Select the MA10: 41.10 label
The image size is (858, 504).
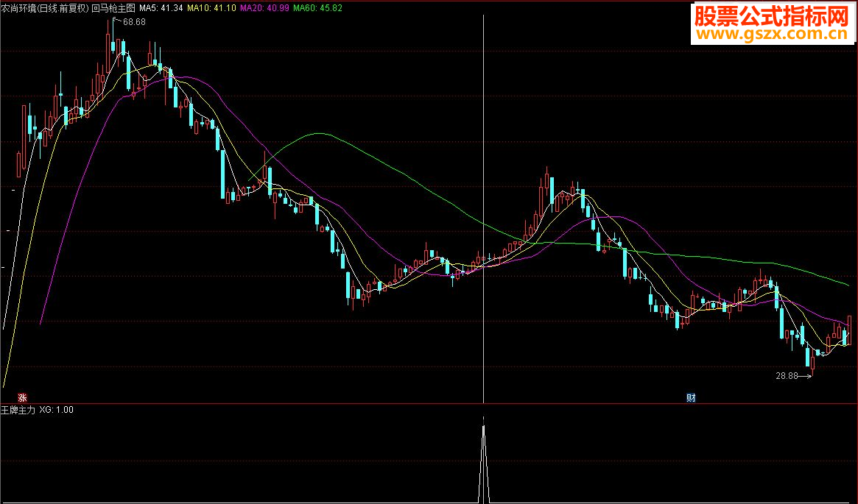click(x=211, y=8)
